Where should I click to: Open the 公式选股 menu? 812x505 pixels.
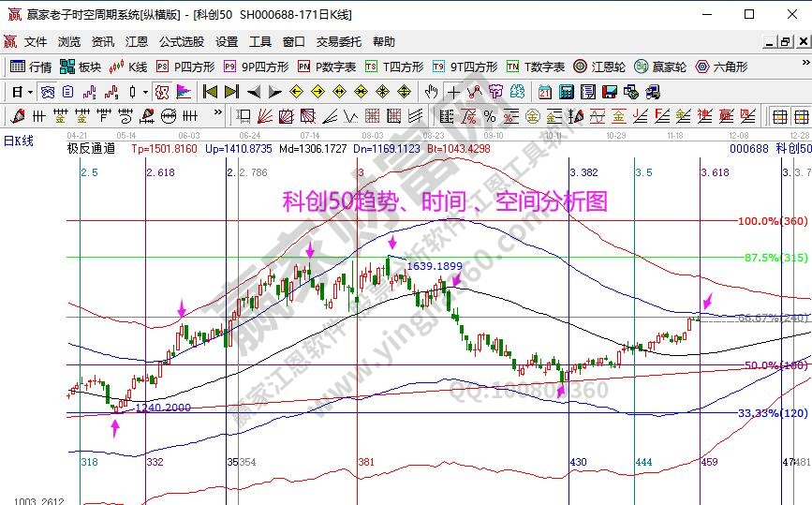[x=181, y=42]
